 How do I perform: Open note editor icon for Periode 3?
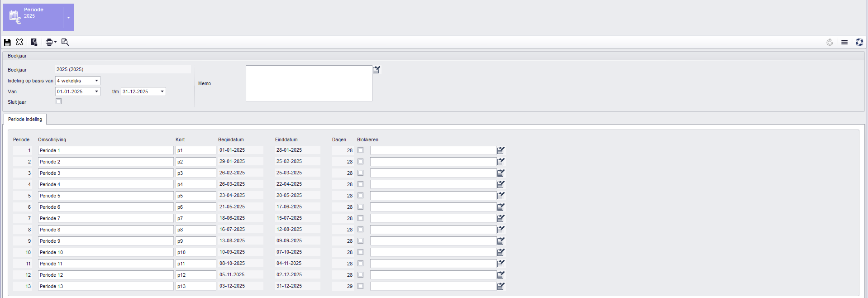[x=501, y=173]
